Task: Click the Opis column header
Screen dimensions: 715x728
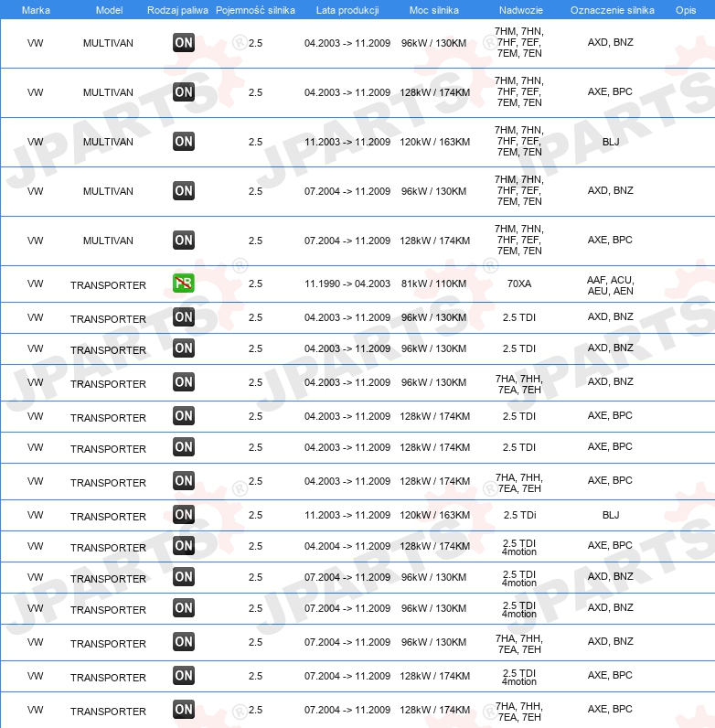Action: (686, 10)
